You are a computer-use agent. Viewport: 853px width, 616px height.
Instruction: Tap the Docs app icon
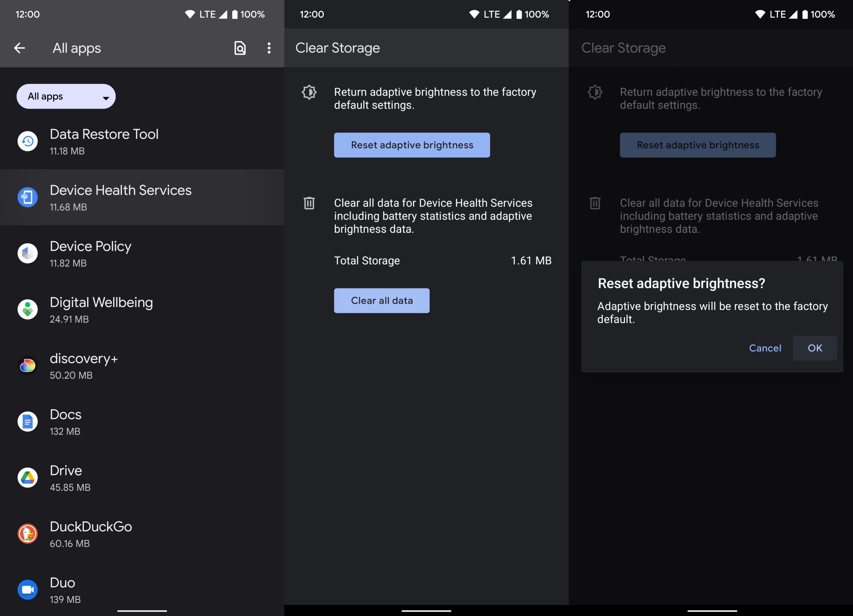27,421
